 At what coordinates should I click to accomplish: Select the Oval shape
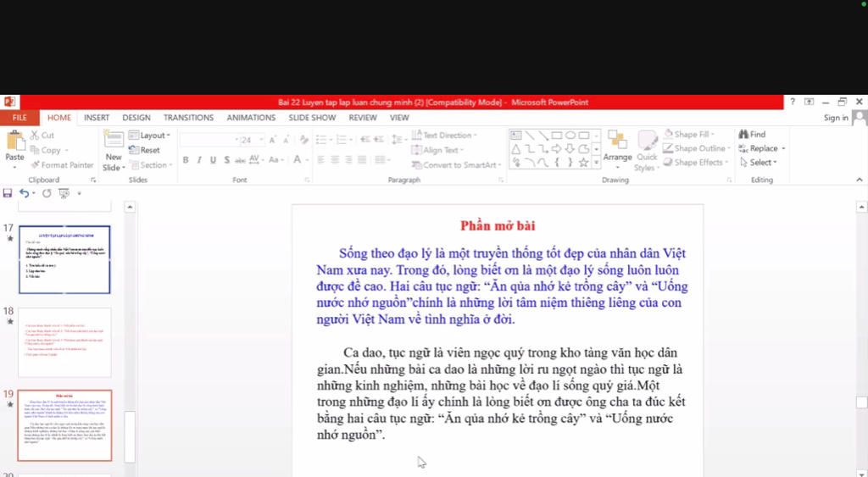coord(570,136)
